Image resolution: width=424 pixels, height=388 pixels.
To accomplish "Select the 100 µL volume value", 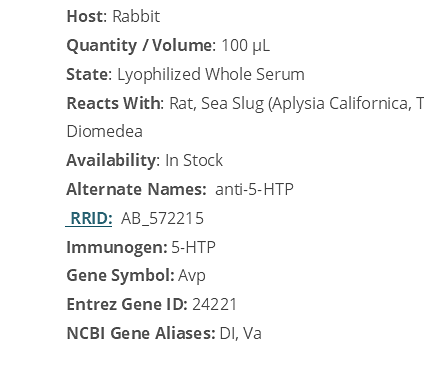I will 245,45.
